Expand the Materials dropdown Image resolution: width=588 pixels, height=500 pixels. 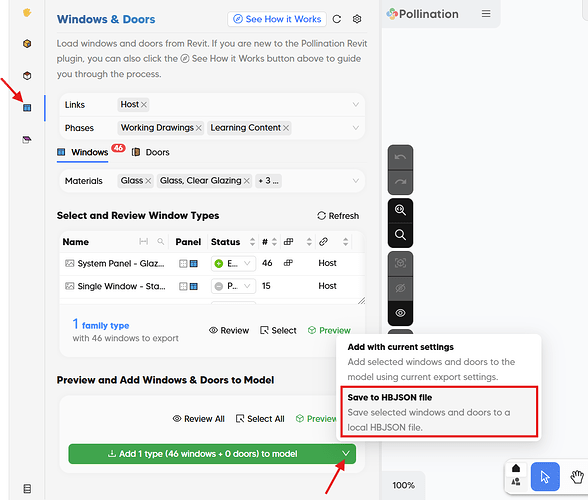point(356,181)
